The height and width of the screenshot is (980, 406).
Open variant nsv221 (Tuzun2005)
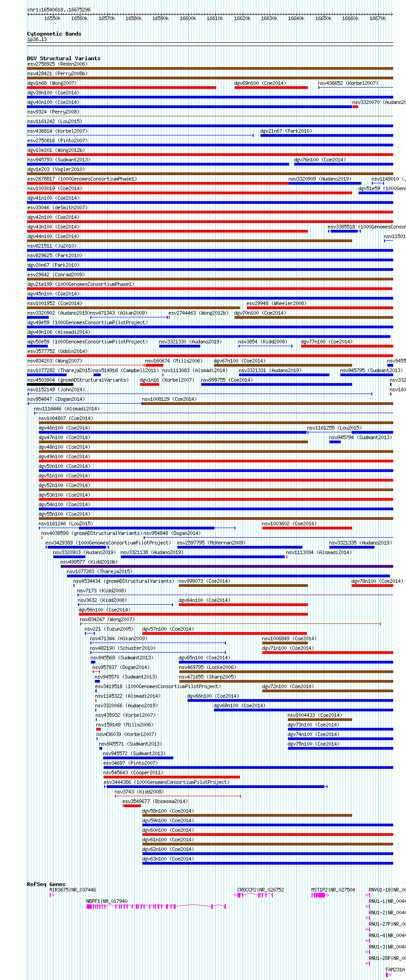(x=109, y=629)
